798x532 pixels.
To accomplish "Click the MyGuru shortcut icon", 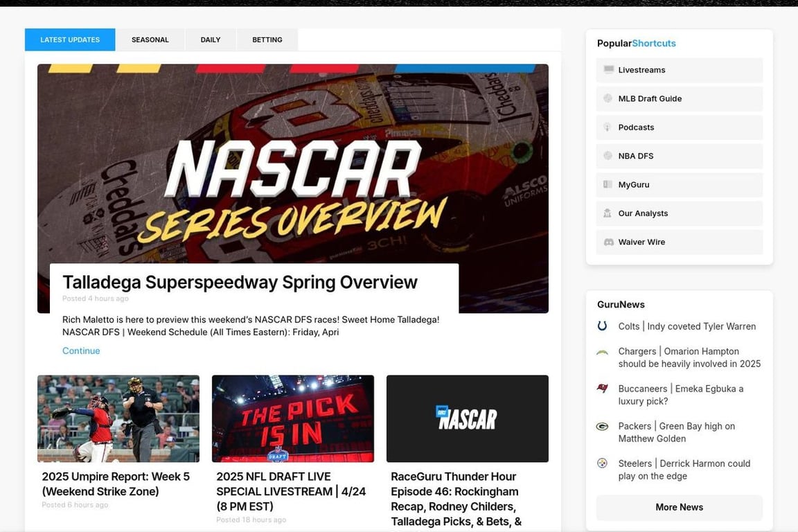I will tap(608, 184).
